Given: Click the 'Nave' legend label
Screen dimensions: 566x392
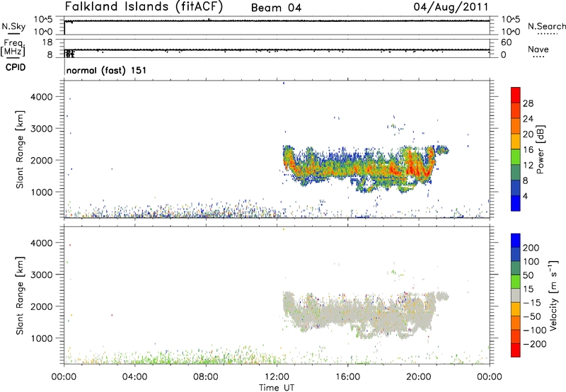Looking at the screenshot, I should pos(538,49).
